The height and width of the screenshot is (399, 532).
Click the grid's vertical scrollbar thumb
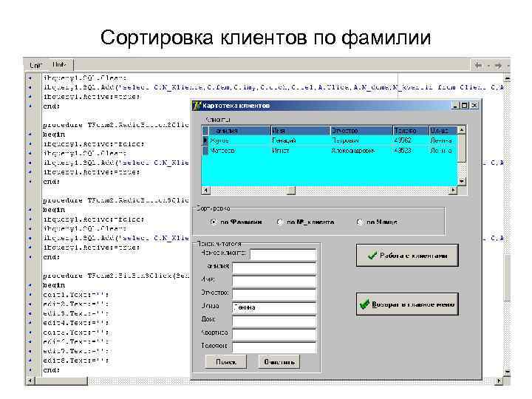(461, 148)
